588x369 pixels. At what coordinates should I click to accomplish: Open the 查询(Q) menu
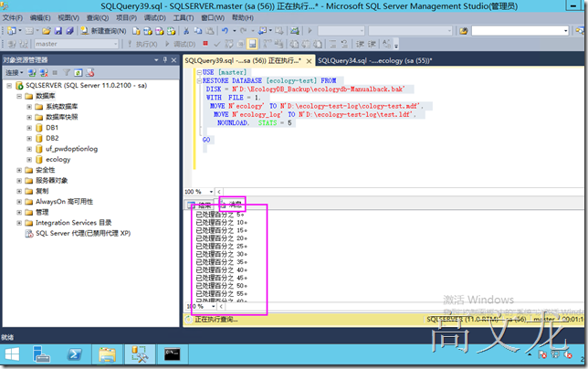98,17
